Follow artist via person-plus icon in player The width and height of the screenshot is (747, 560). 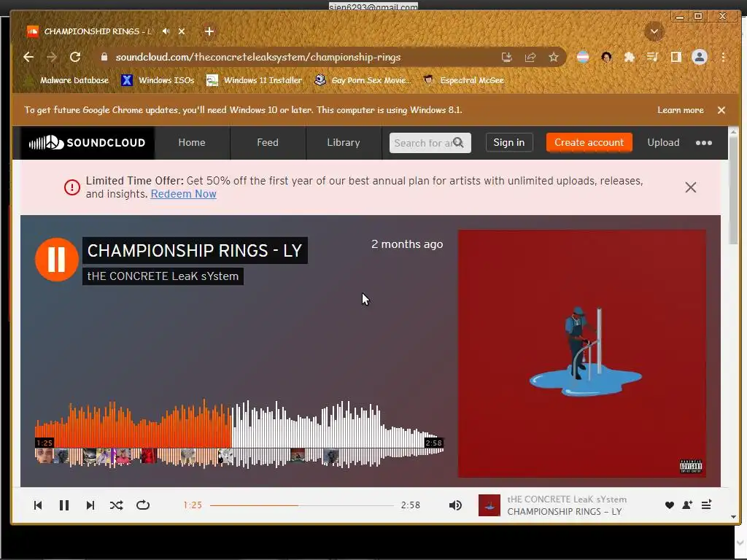point(687,505)
